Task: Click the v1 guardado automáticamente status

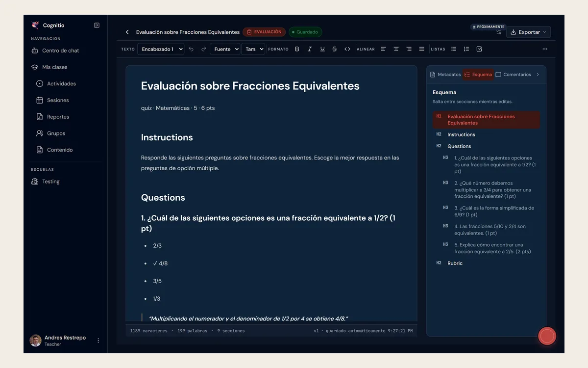Action: click(363, 331)
